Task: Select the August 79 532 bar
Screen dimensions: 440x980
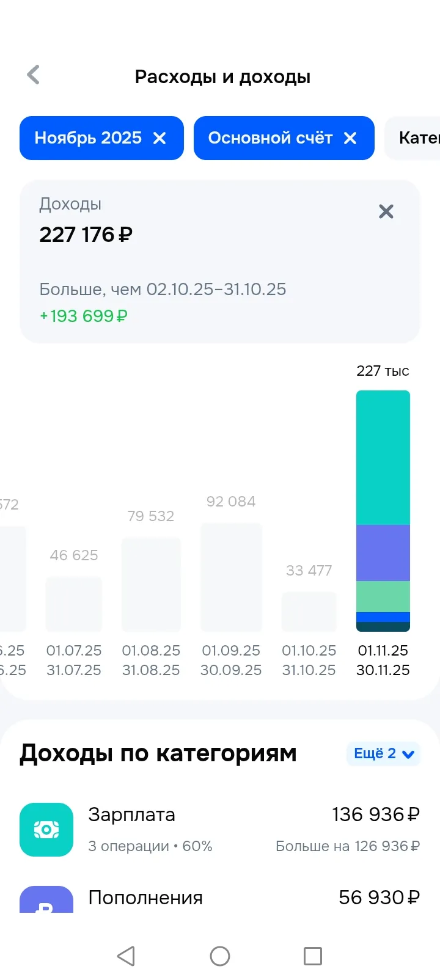Action: point(151,585)
